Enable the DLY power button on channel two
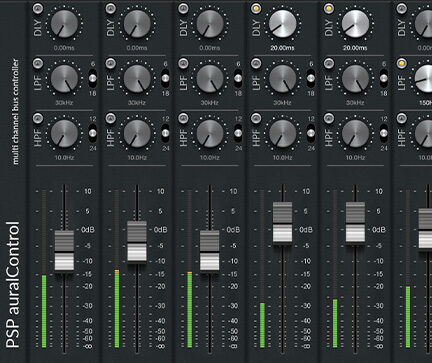The image size is (432, 363). tap(111, 8)
